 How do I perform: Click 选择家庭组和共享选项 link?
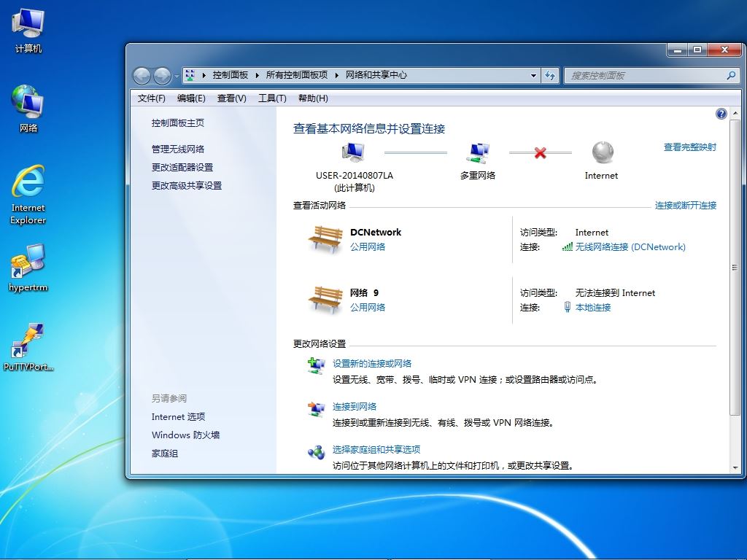[x=376, y=449]
